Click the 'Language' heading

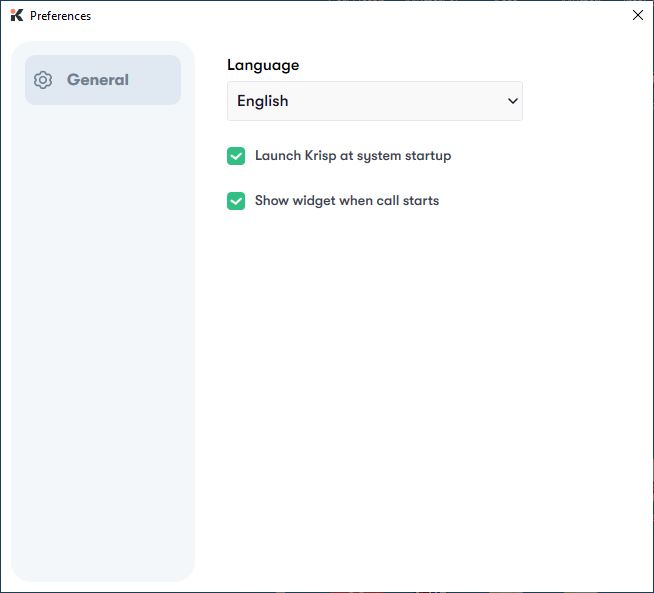pyautogui.click(x=263, y=65)
